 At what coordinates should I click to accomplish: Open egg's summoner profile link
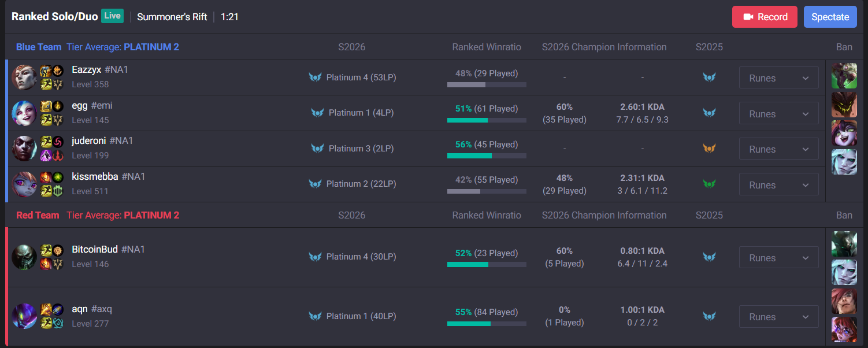[x=80, y=105]
